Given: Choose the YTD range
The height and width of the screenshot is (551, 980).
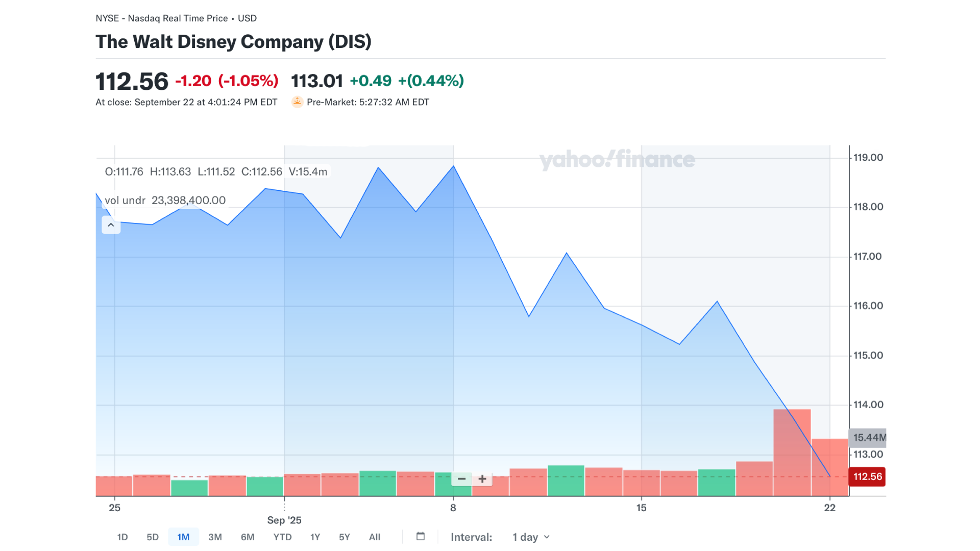Looking at the screenshot, I should coord(282,537).
